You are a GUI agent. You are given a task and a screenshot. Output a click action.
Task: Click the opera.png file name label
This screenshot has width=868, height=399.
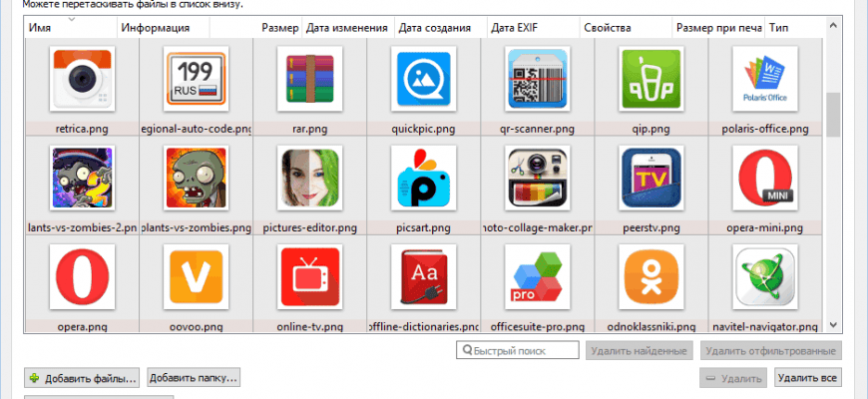(82, 326)
